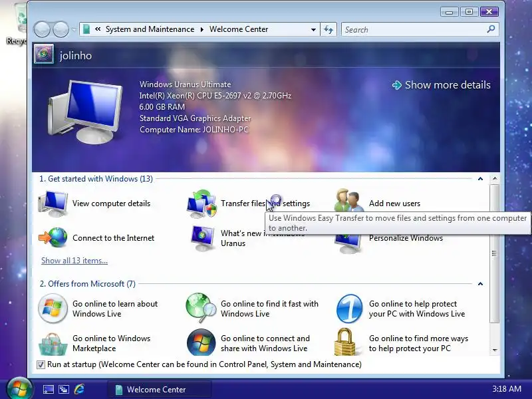
Task: Click the Offers from Microsoft heading
Action: tap(88, 284)
